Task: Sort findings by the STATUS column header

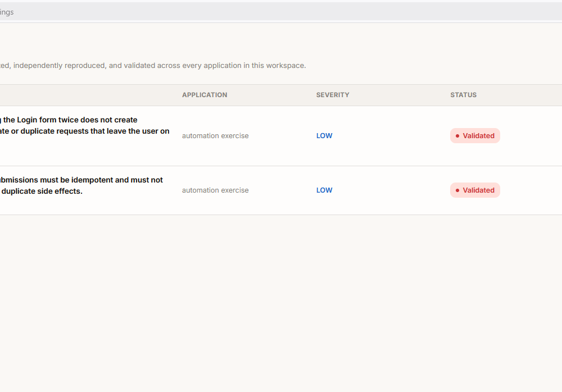Action: 464,95
